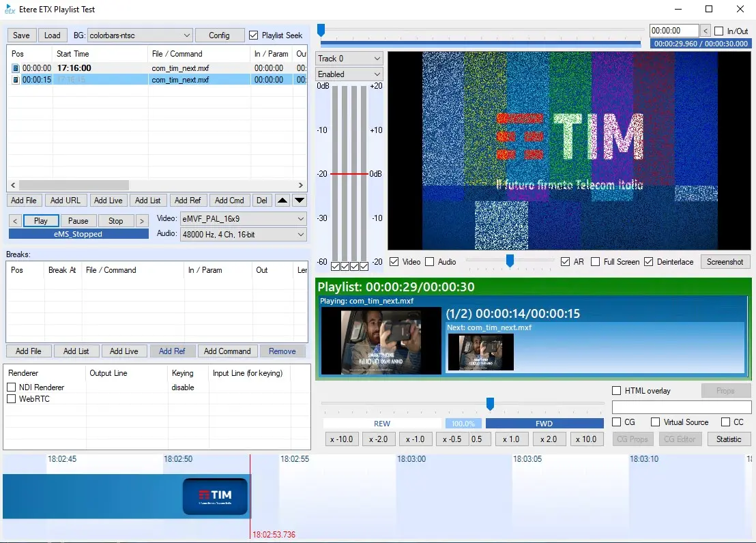This screenshot has height=543, width=756.
Task: Click the file icon of first playlist row
Action: [16, 68]
